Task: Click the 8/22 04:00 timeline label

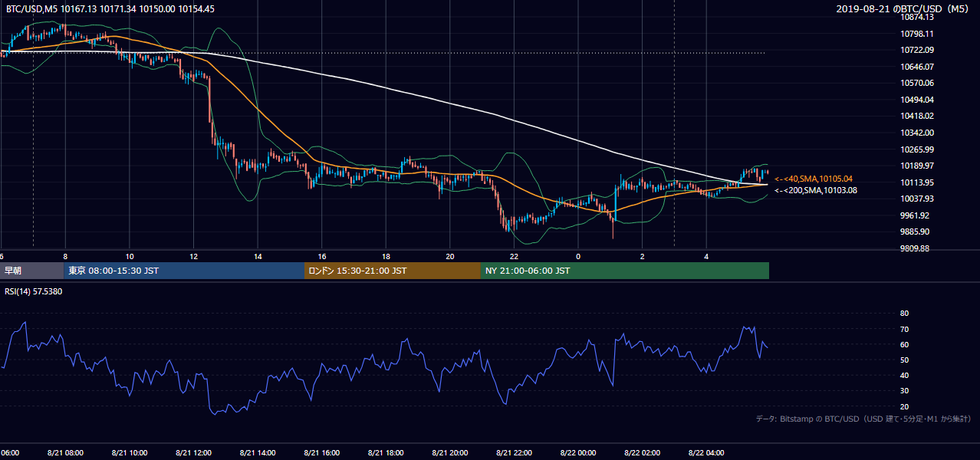Action: (x=707, y=453)
